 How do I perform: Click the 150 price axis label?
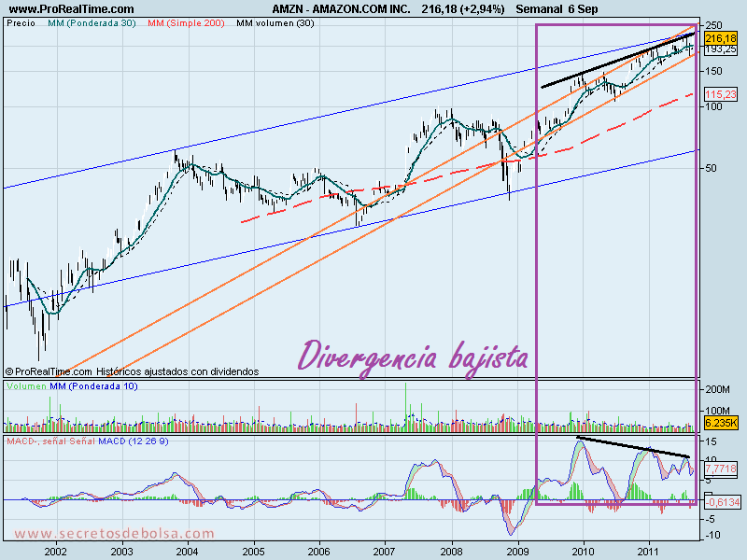pos(713,71)
